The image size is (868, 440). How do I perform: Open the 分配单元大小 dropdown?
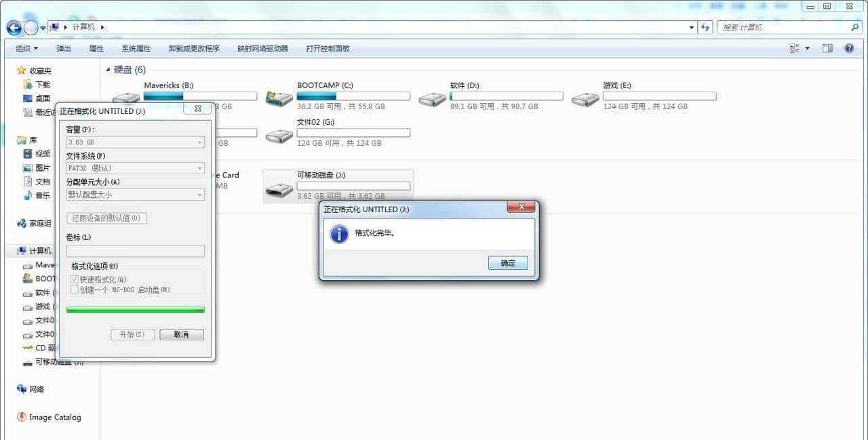[199, 195]
